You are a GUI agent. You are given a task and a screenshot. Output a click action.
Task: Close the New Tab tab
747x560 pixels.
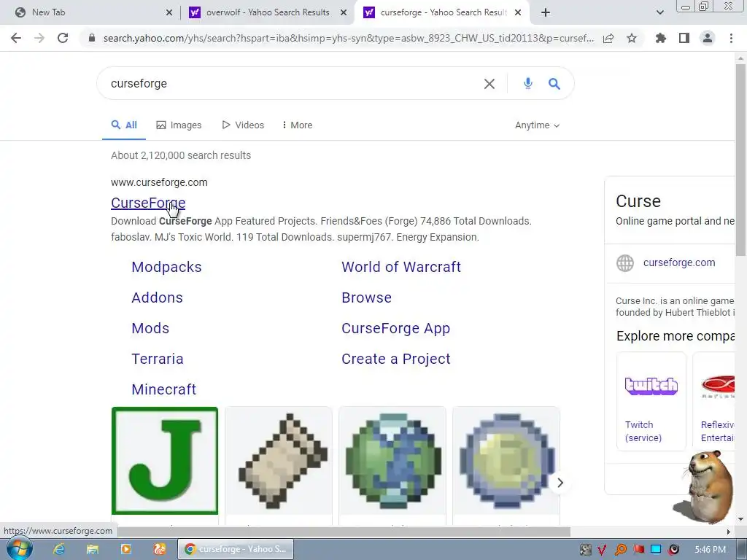click(x=169, y=13)
